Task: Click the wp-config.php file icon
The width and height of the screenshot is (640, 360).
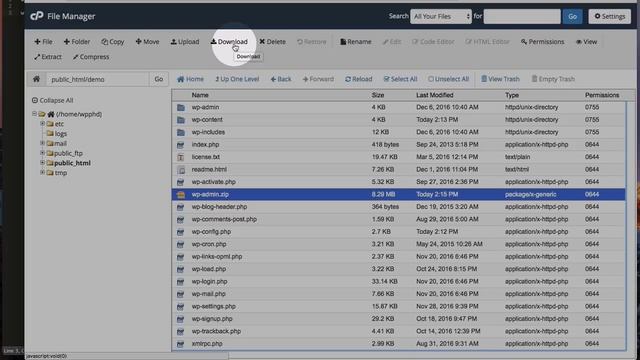Action: [x=180, y=232]
